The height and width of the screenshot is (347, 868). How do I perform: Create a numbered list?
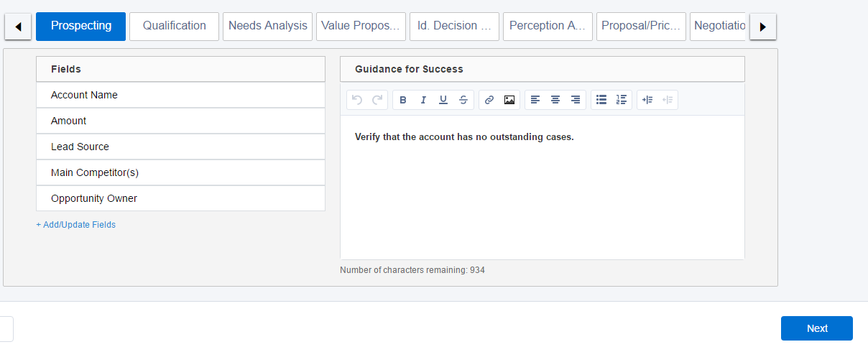622,100
